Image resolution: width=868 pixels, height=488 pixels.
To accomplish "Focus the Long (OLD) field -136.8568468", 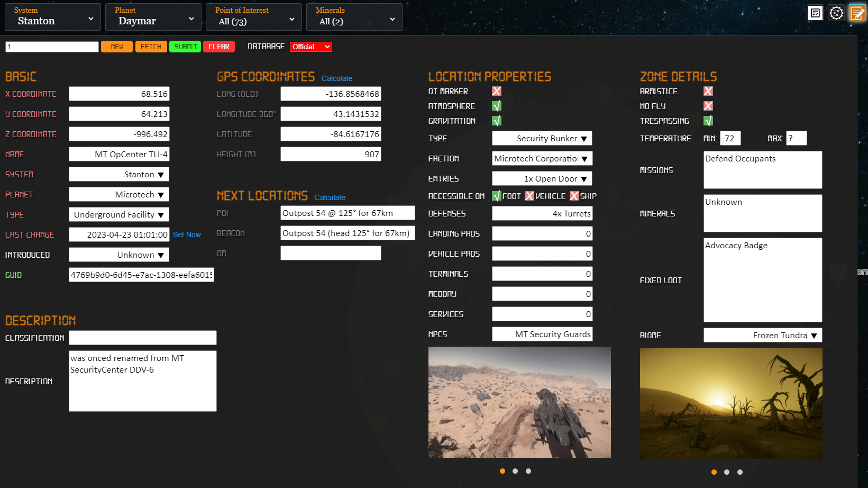I will (331, 94).
